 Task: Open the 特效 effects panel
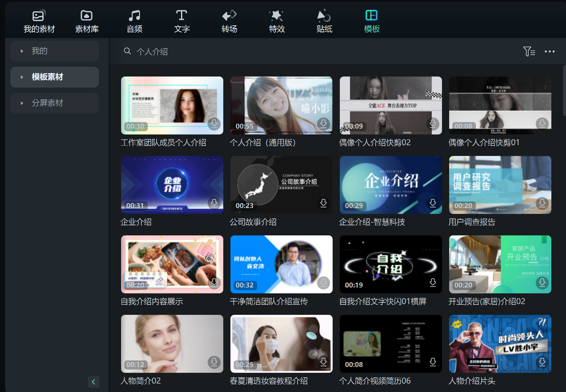(277, 21)
